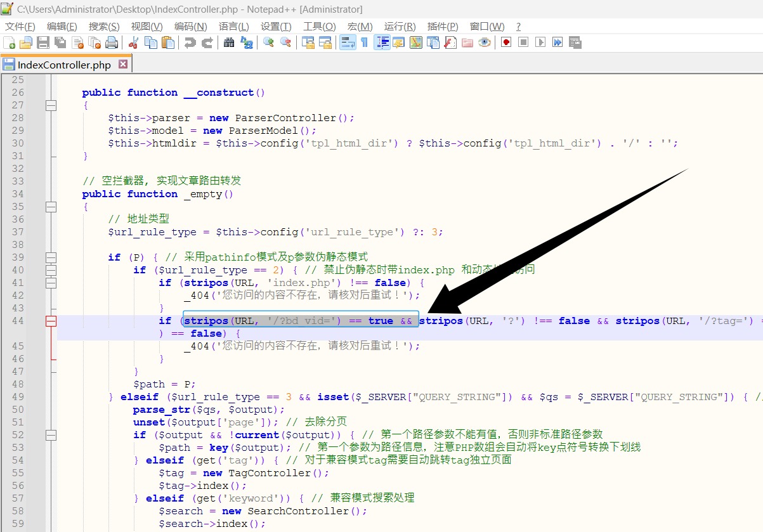Open the 编码(N) menu
This screenshot has height=532, width=763.
[x=191, y=26]
